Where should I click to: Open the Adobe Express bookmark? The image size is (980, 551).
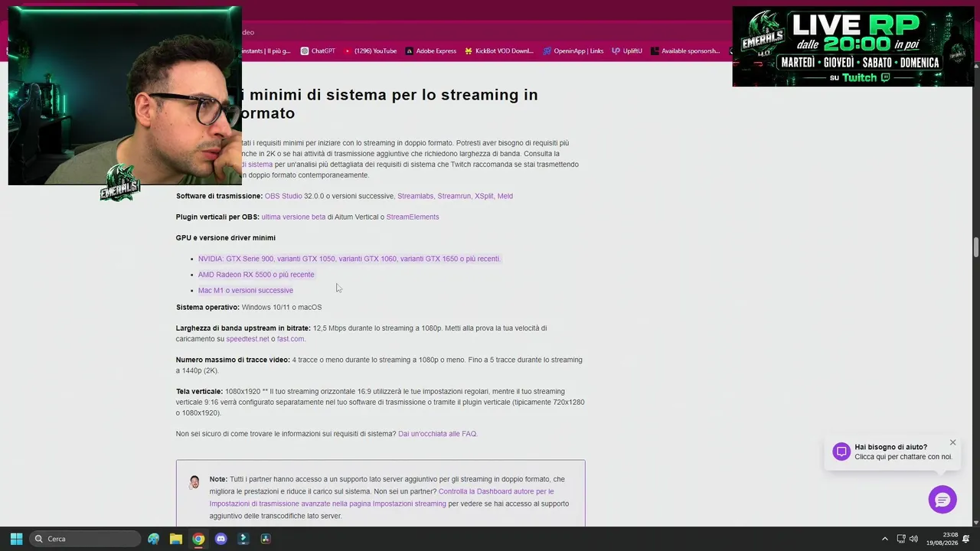coord(431,51)
